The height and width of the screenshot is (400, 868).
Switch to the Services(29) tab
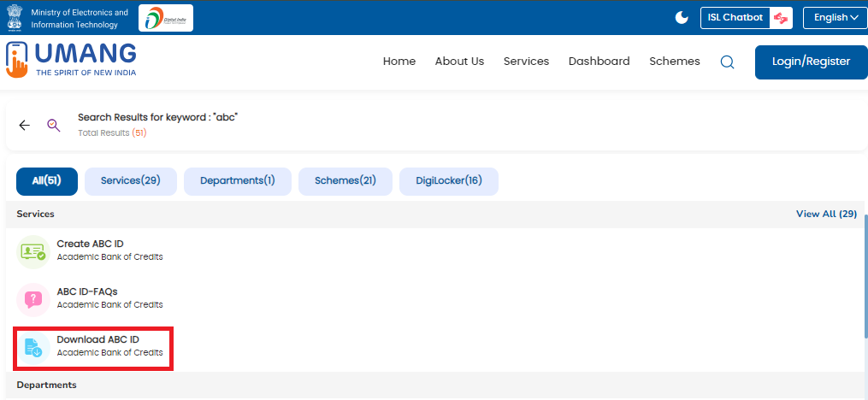(x=130, y=181)
